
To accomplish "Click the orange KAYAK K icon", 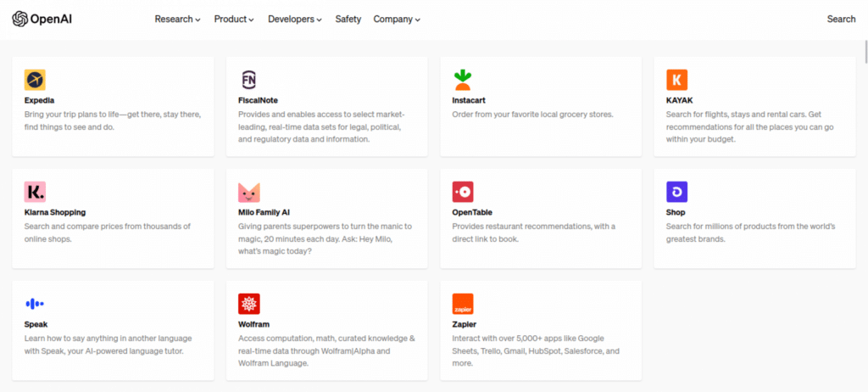I will click(676, 80).
